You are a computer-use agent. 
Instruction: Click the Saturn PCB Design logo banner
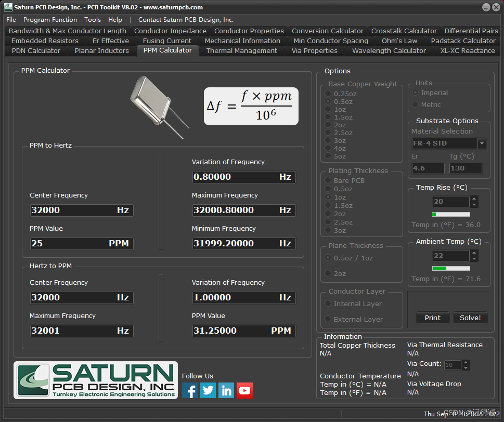[96, 380]
